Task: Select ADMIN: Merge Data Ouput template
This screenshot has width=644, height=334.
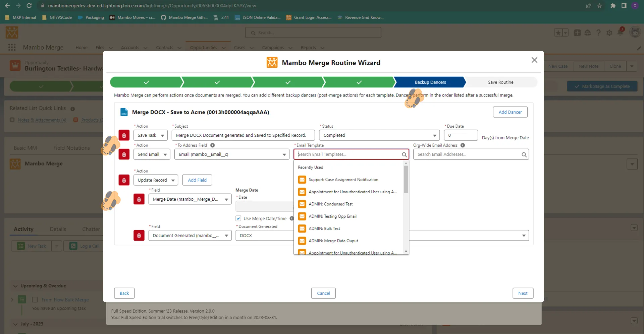Action: (x=349, y=241)
